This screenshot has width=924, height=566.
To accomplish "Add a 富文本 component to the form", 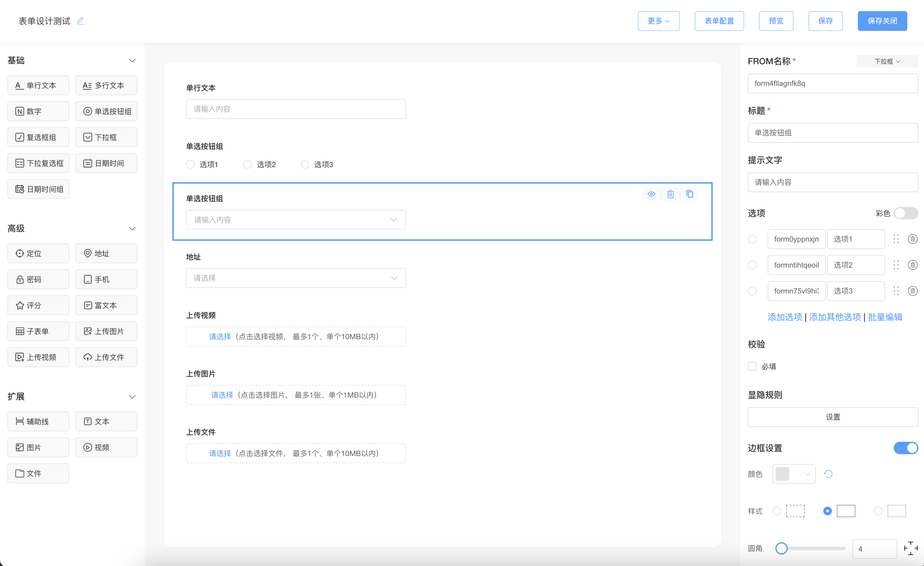I will (x=106, y=305).
